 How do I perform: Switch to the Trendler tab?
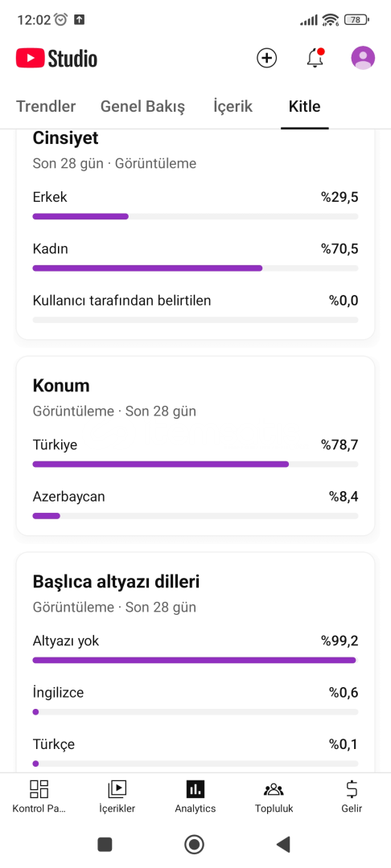point(46,106)
